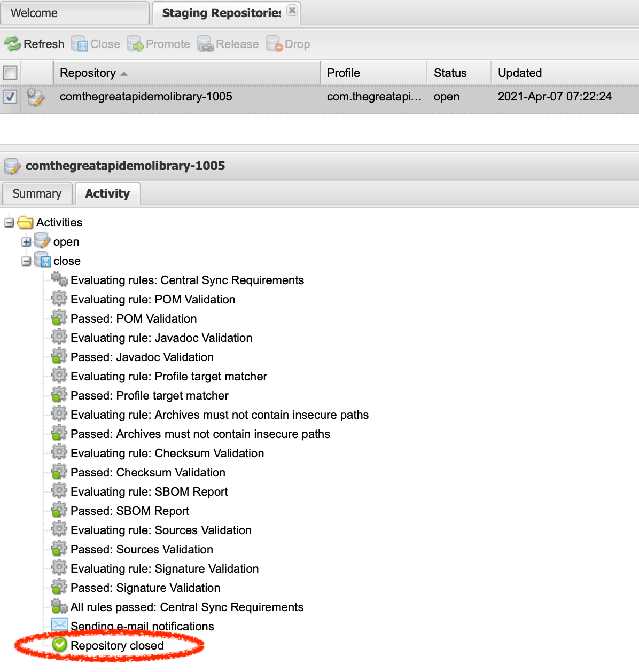Collapse the close activity node
639x672 pixels.
point(26,261)
